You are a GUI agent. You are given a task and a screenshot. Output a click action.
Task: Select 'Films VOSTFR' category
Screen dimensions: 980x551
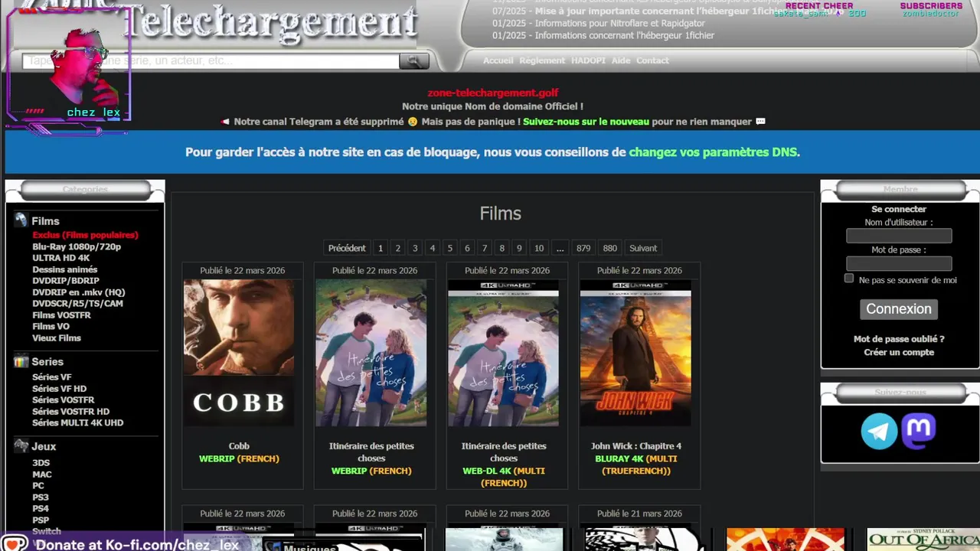point(61,315)
